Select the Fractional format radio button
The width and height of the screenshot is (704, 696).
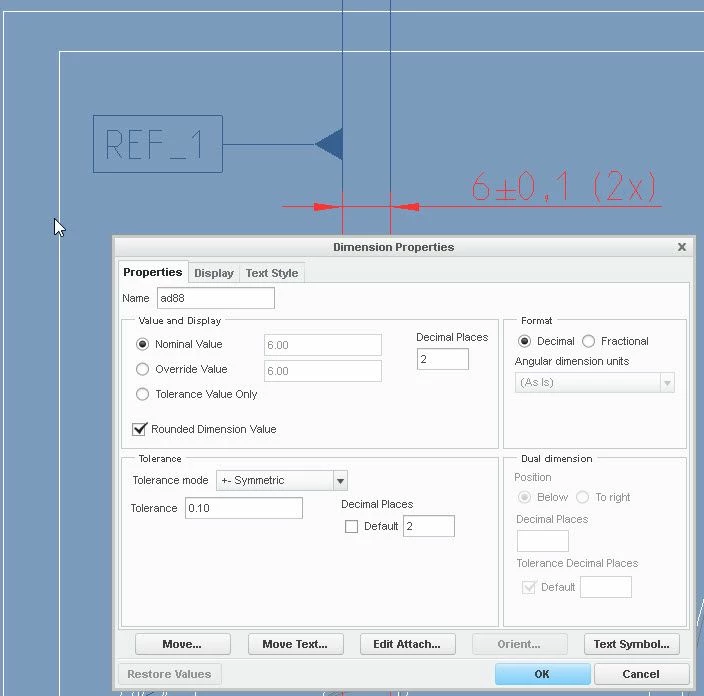tap(588, 341)
